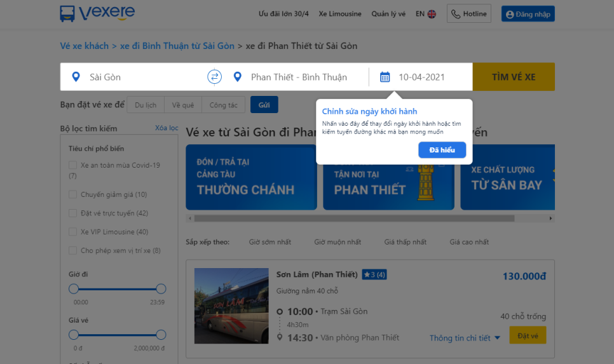The image size is (614, 364).
Task: Click Giờ đi slider right handle at 23:59
Action: coord(161,289)
